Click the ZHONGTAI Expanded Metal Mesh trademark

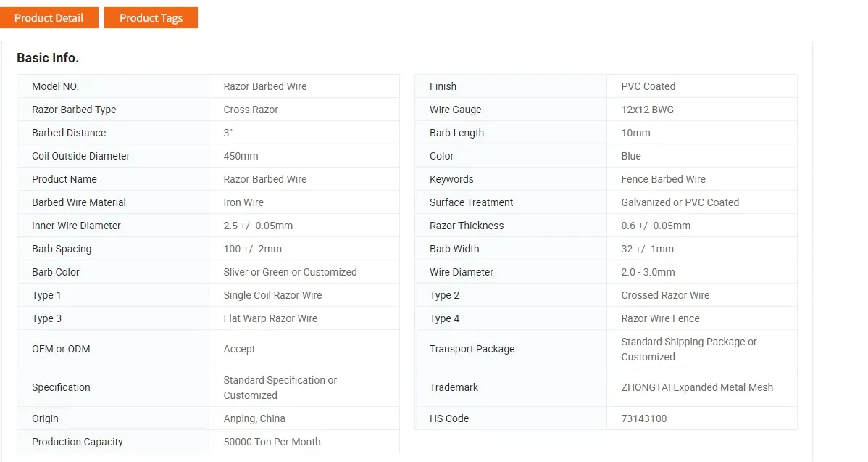pyautogui.click(x=696, y=387)
